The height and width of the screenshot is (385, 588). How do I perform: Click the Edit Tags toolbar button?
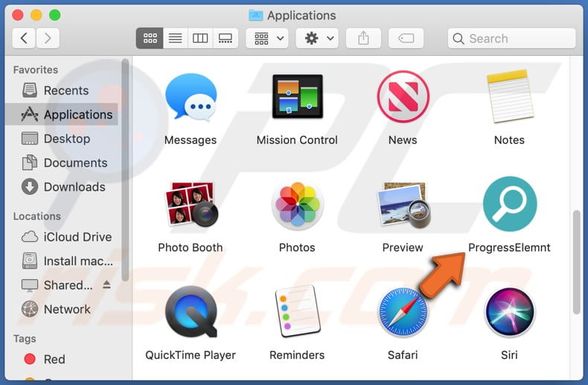pyautogui.click(x=406, y=38)
